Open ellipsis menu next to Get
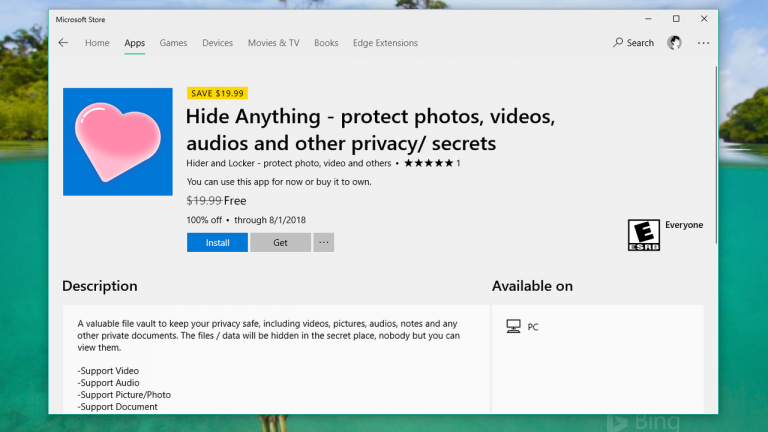768x432 pixels. [324, 242]
